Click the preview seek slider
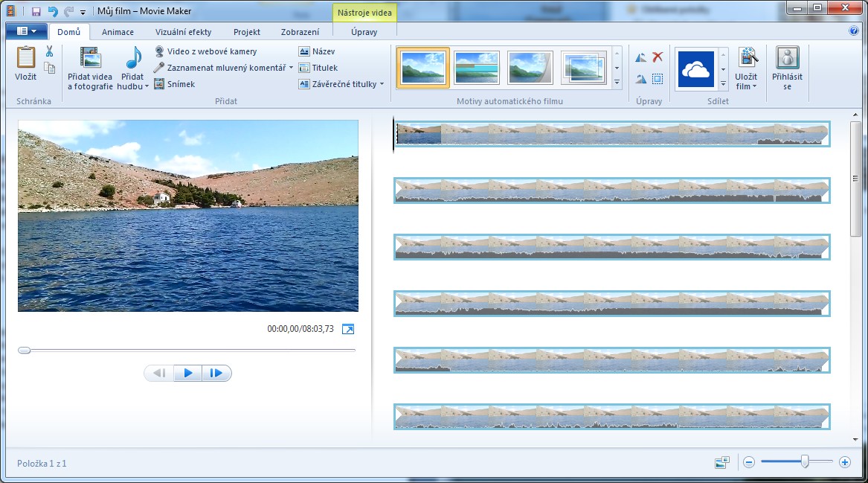The width and height of the screenshot is (868, 483). point(187,350)
